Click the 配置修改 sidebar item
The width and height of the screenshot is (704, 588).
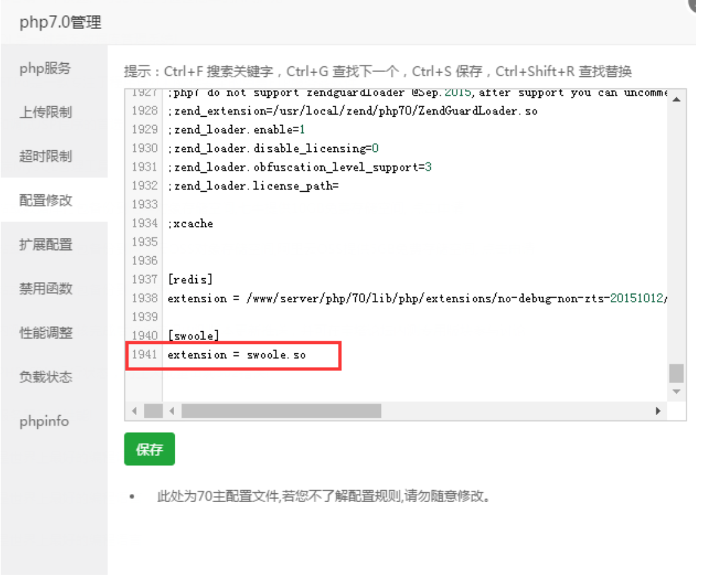click(x=46, y=201)
